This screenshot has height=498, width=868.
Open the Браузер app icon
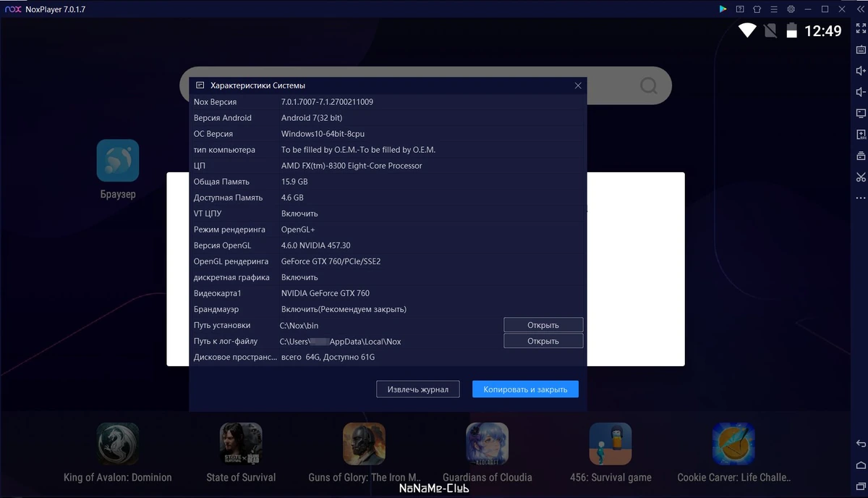click(118, 161)
